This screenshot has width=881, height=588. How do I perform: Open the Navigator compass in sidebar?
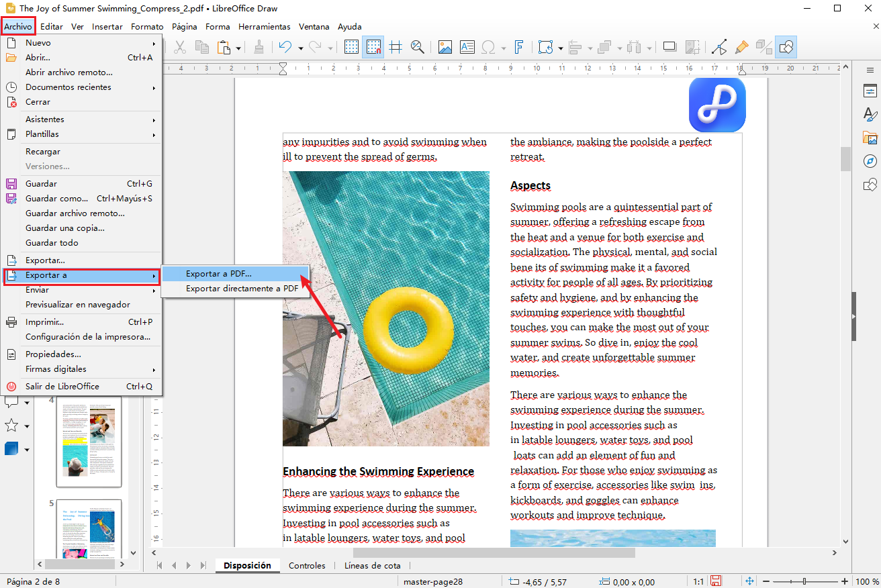[870, 161]
